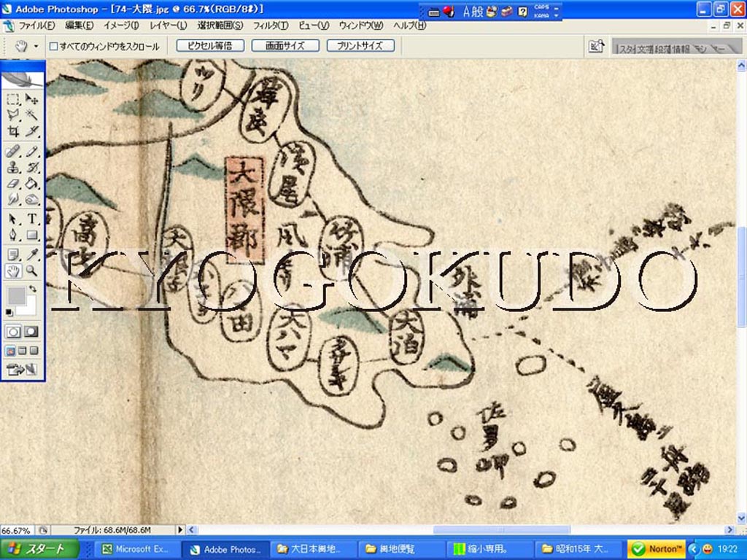Switch to full screen mode
This screenshot has width=747, height=560.
tap(34, 351)
